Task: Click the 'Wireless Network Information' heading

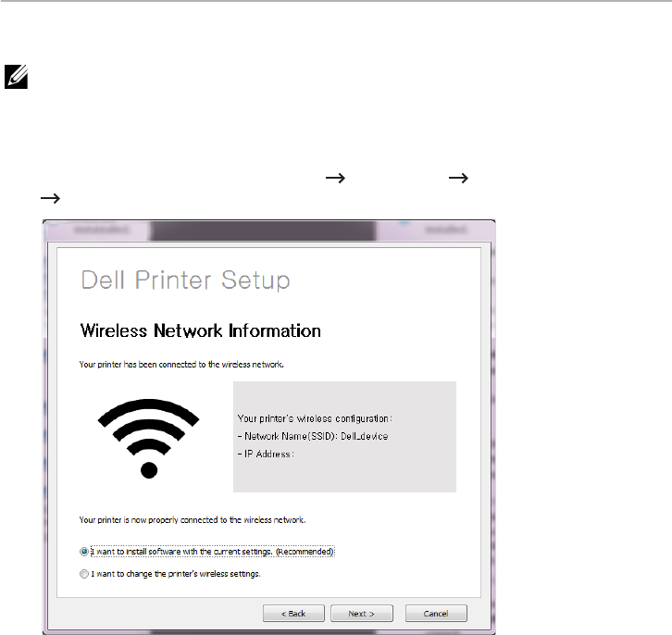Action: [201, 330]
